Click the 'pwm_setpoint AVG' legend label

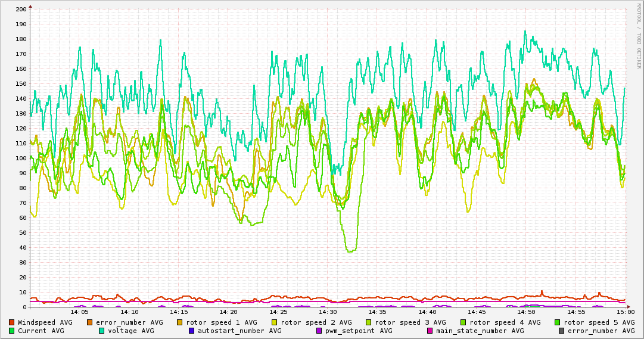point(359,331)
